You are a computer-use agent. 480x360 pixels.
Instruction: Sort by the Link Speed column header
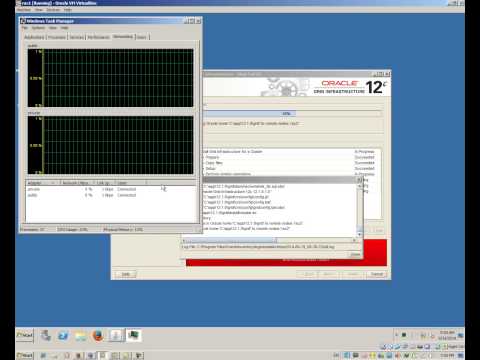click(105, 183)
